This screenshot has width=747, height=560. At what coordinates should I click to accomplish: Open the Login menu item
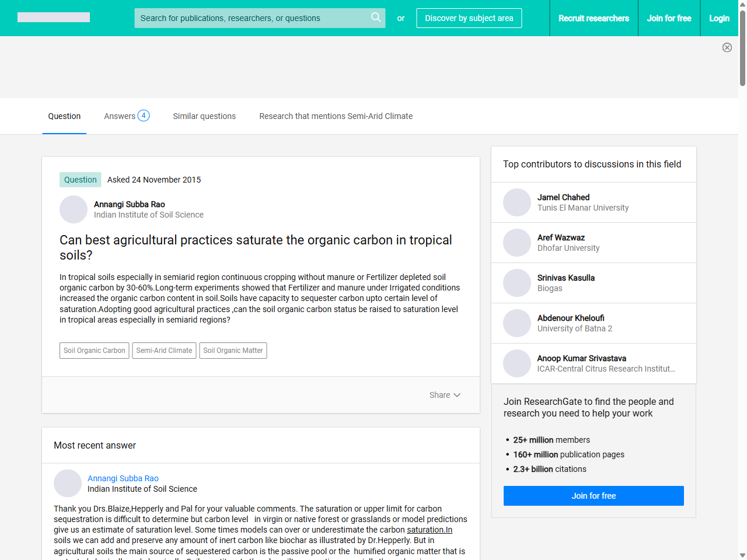tap(719, 18)
